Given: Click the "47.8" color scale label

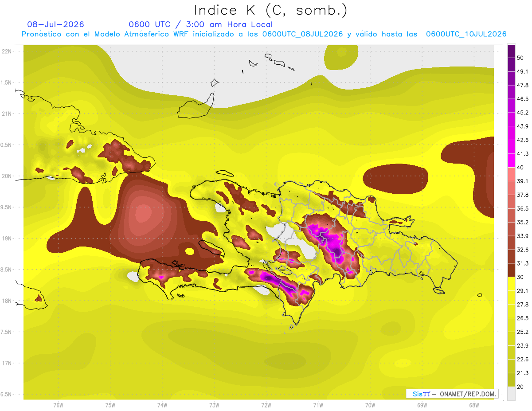Looking at the screenshot, I should click(523, 85).
